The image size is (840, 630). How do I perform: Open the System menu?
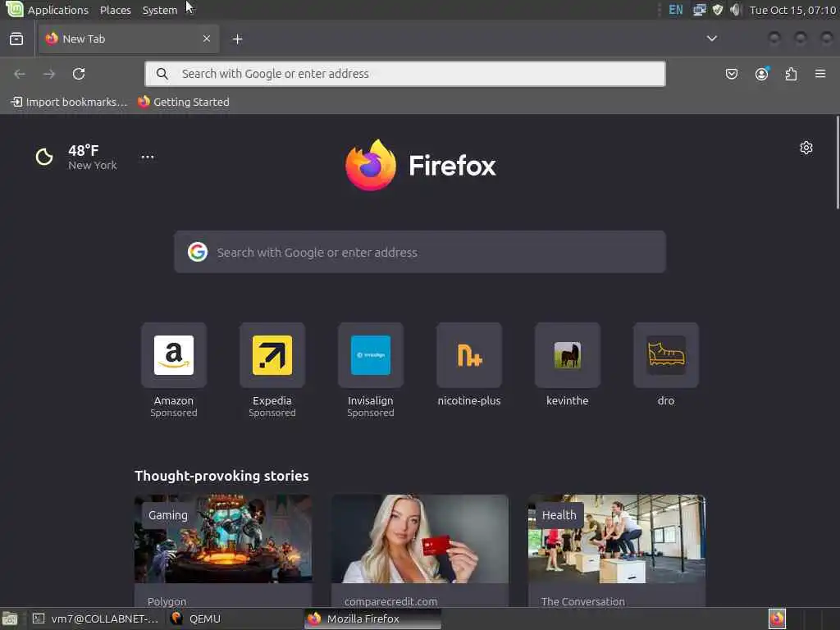(x=160, y=10)
